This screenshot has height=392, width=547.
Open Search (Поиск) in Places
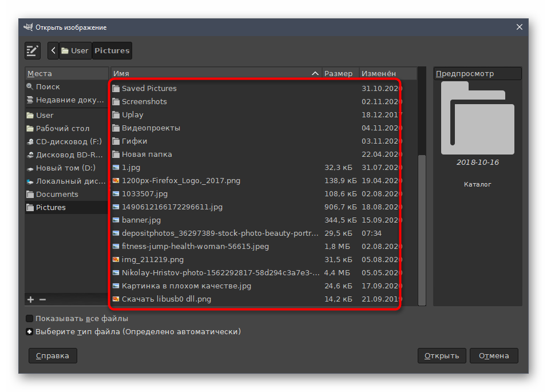coord(66,86)
